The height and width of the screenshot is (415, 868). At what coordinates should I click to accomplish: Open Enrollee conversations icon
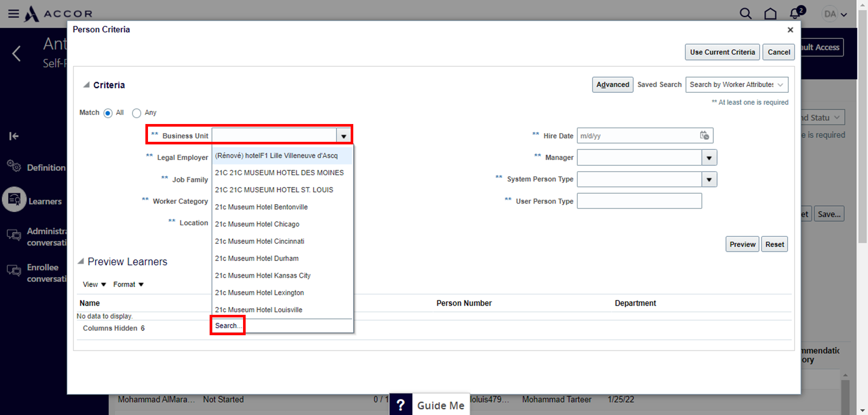[x=14, y=271]
